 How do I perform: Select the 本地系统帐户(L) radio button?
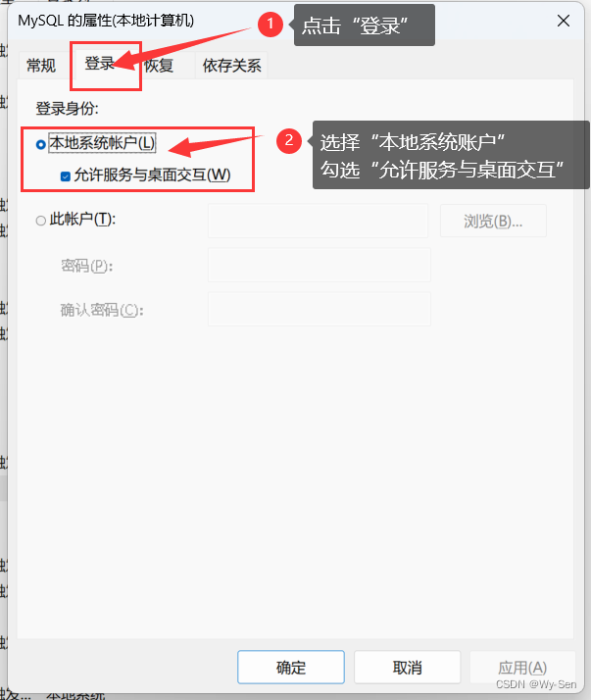point(40,144)
